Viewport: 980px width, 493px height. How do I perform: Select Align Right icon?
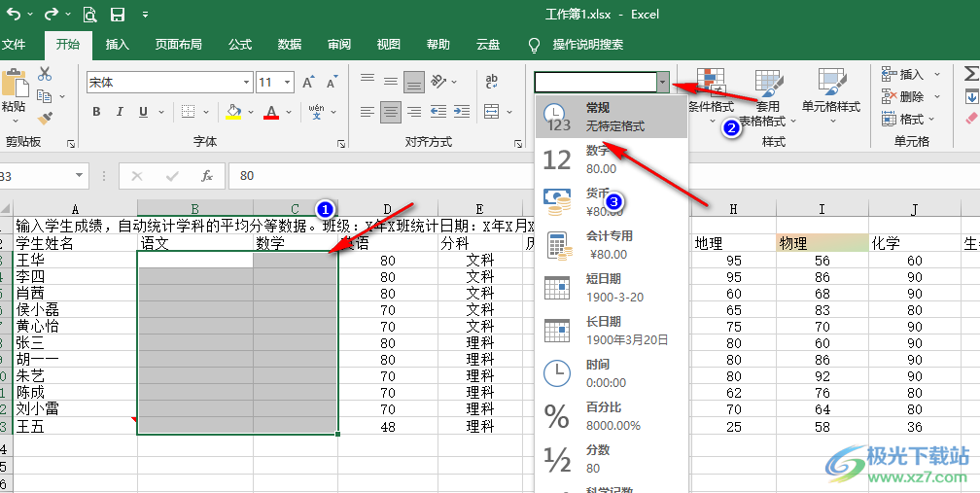(414, 112)
